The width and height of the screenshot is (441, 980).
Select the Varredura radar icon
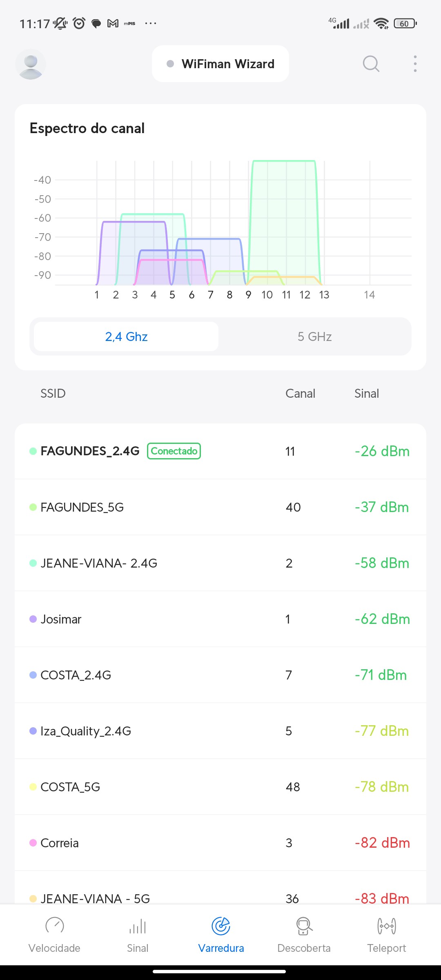(x=221, y=926)
